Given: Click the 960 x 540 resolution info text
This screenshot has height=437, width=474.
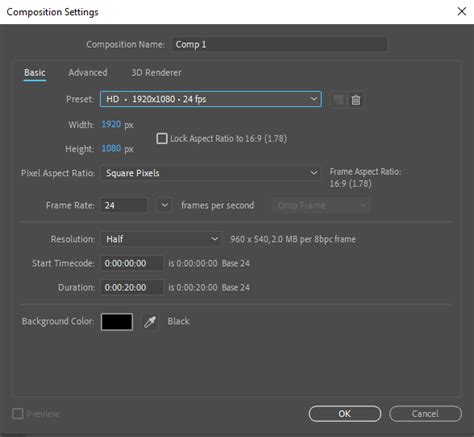Looking at the screenshot, I should [x=293, y=239].
